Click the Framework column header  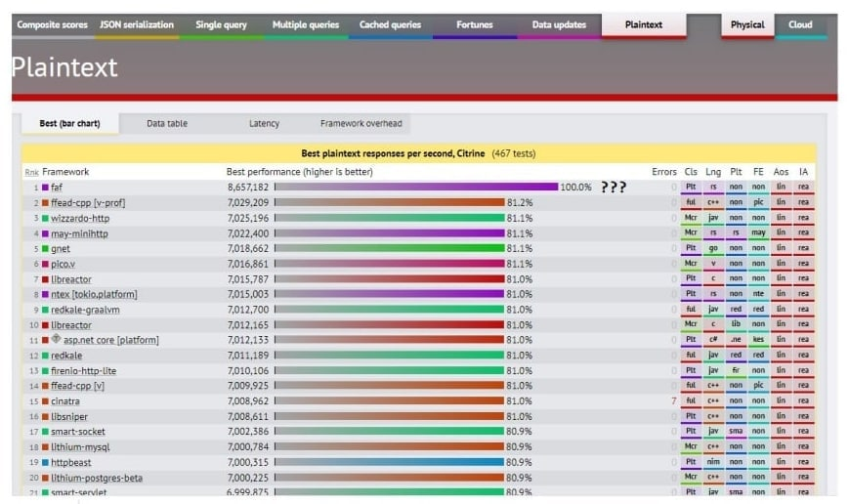65,172
